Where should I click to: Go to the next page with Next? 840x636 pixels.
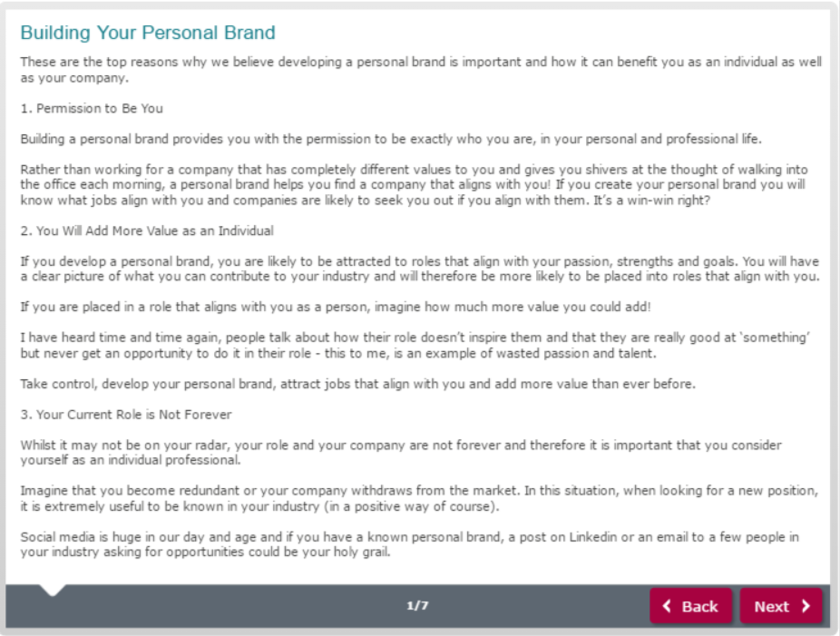point(781,606)
